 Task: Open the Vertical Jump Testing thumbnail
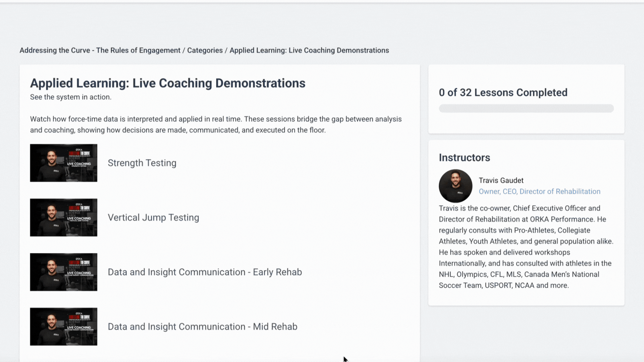point(64,218)
